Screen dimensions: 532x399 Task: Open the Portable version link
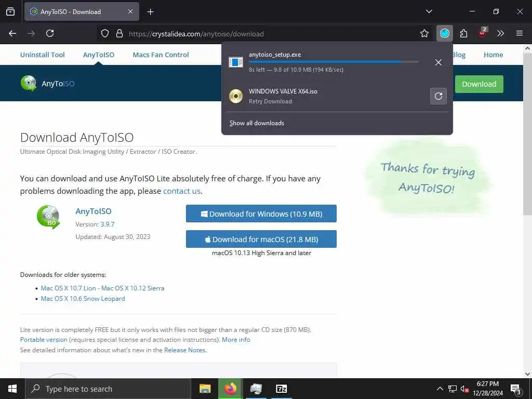(44, 340)
